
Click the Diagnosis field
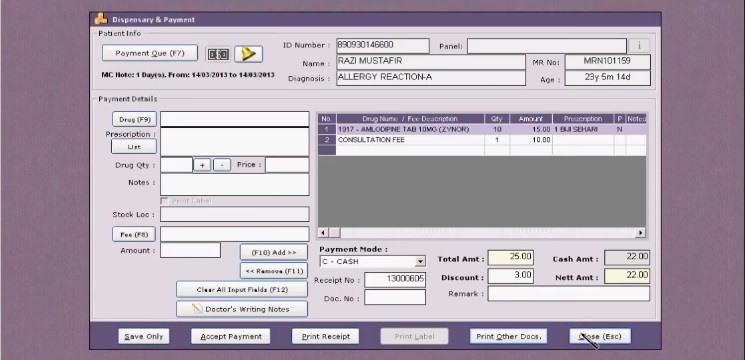431,78
